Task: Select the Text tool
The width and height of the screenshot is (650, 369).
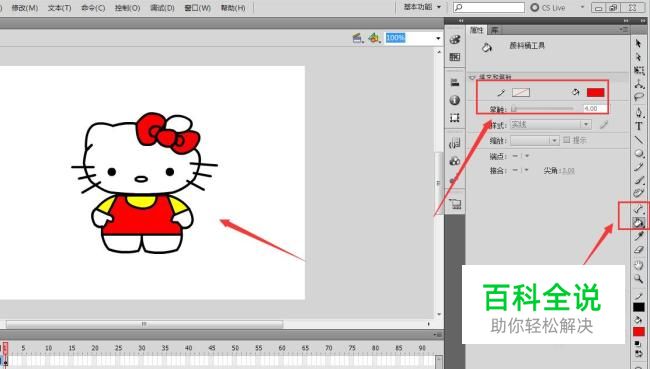Action: click(639, 126)
